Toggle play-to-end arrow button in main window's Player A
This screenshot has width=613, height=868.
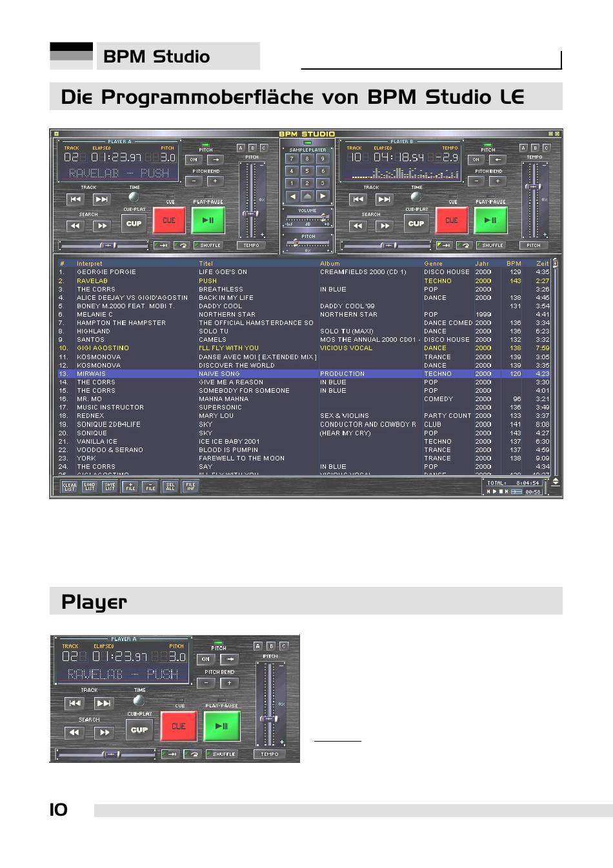coord(161,245)
